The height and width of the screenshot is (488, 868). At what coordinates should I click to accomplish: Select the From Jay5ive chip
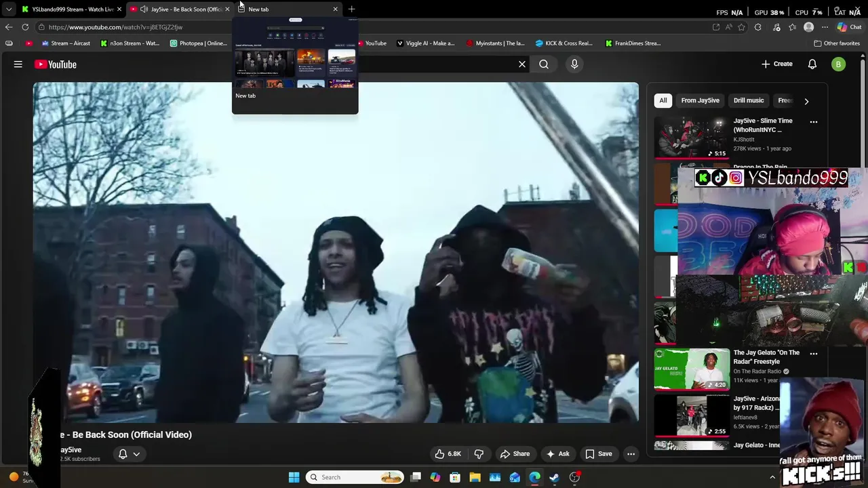click(701, 100)
